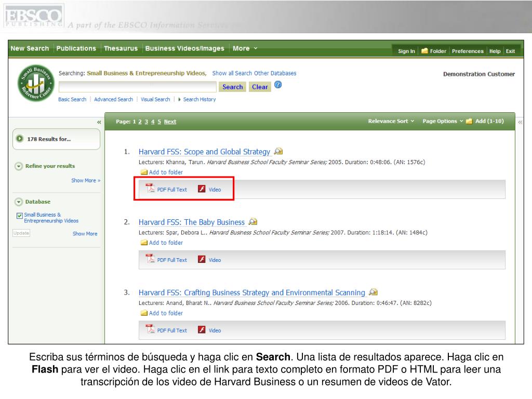The height and width of the screenshot is (399, 532).
Task: Open Business Videos/Images in navigation bar
Action: click(x=184, y=48)
